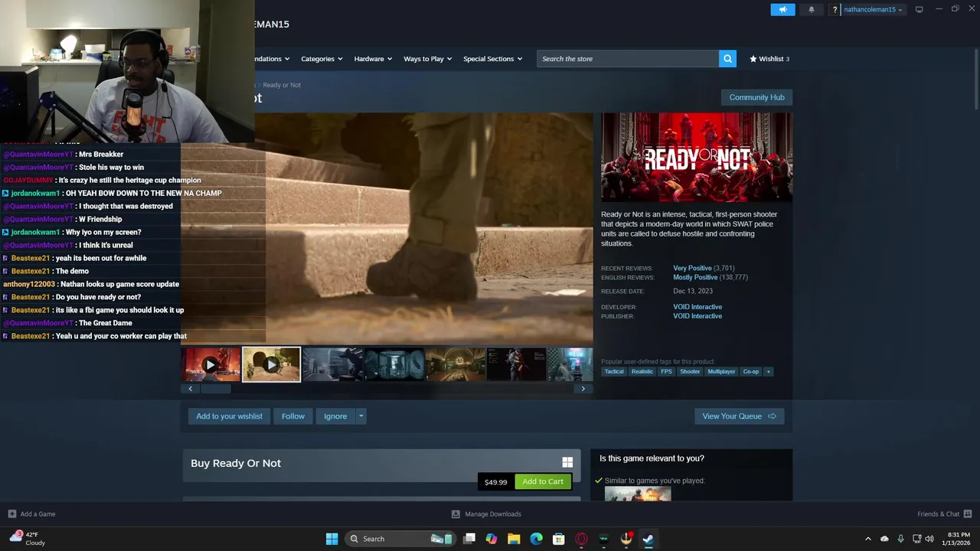Click right arrow of thumbnail strip
This screenshot has height=551, width=980.
(583, 389)
